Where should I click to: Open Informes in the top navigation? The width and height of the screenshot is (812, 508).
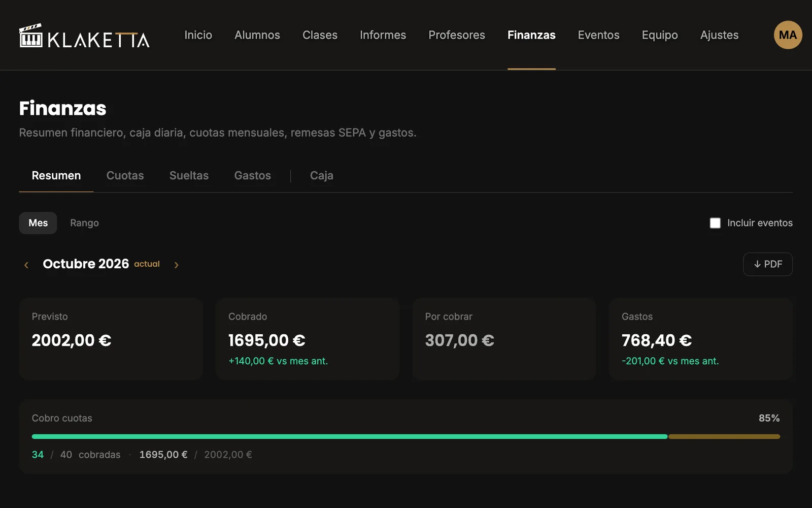coord(383,35)
